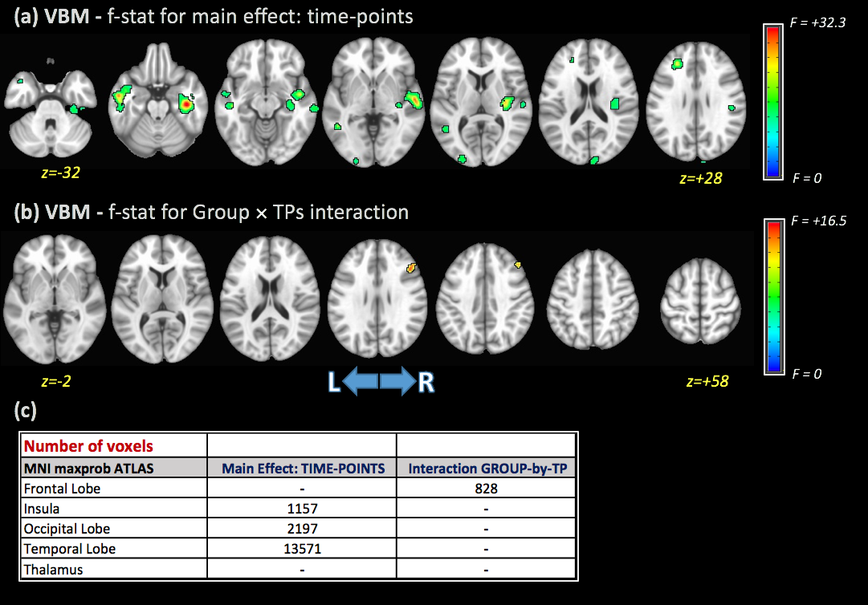This screenshot has height=605, width=868.
Task: Click the red hotspot in second row (a) slice
Action: [186, 104]
